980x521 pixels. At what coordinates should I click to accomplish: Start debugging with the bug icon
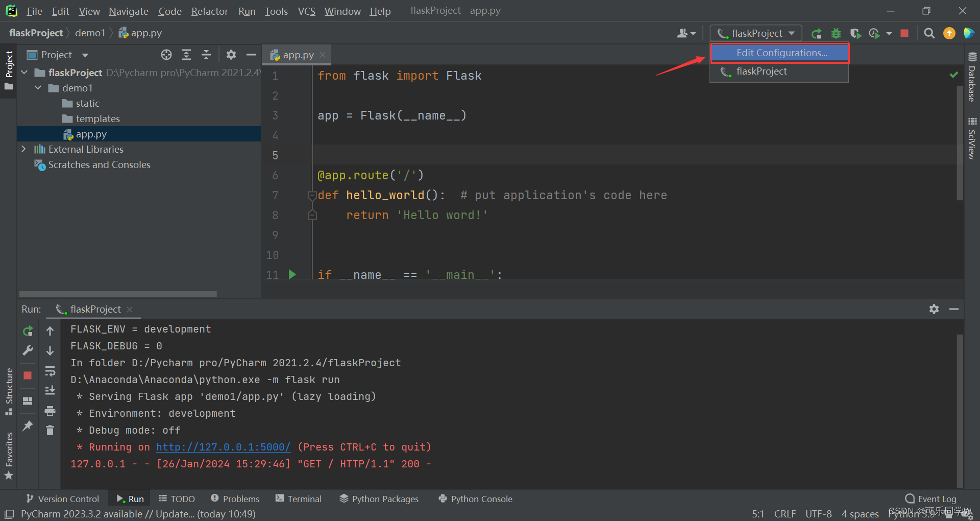point(836,34)
